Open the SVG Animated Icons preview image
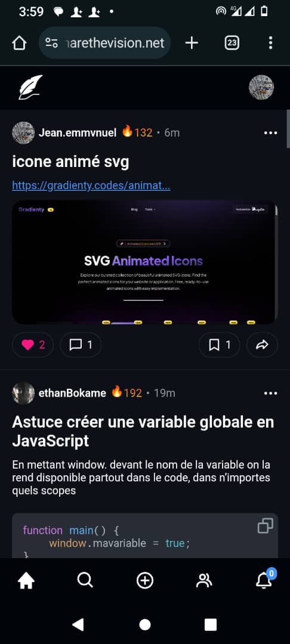This screenshot has width=290, height=644. (145, 262)
